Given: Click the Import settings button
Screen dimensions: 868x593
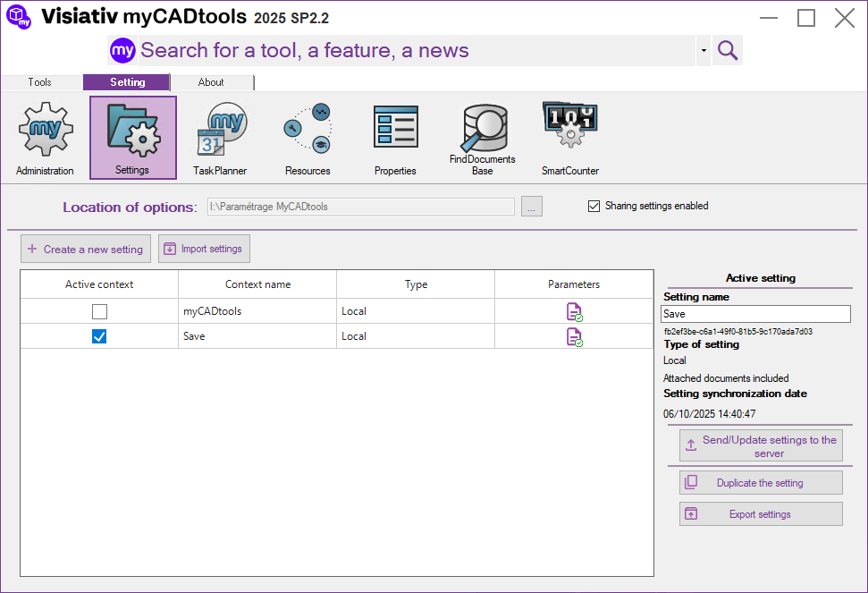Looking at the screenshot, I should click(204, 249).
